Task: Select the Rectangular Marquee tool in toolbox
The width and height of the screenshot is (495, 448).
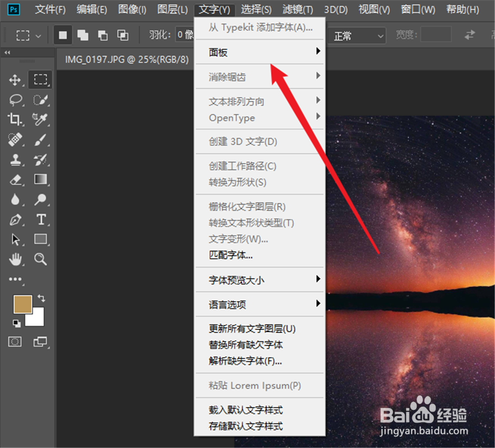Action: tap(41, 80)
